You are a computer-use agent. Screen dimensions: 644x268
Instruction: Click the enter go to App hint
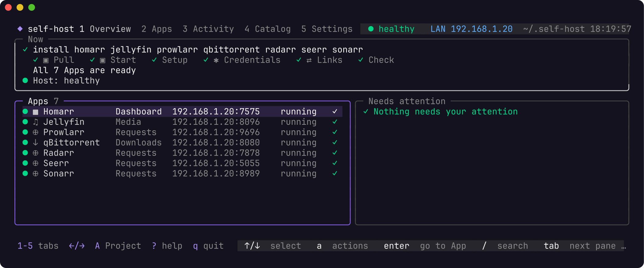click(x=425, y=246)
